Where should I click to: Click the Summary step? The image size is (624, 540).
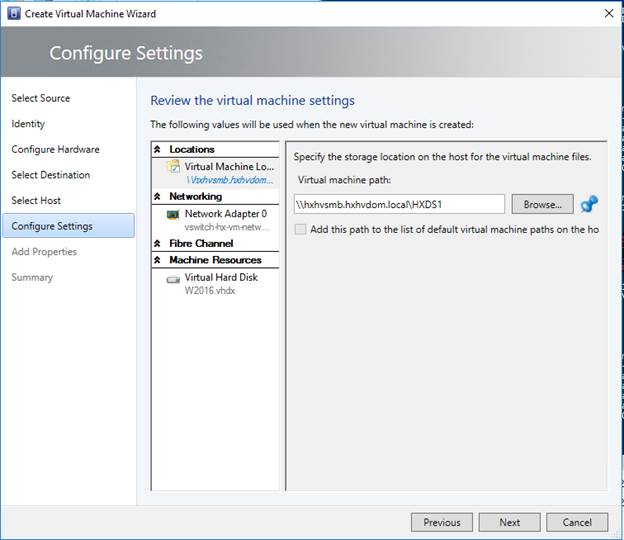32,277
